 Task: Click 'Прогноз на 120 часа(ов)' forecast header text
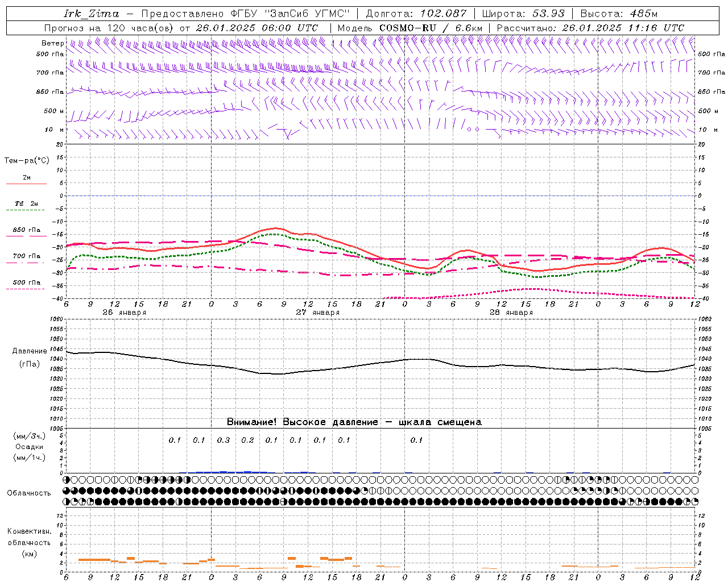tap(109, 28)
